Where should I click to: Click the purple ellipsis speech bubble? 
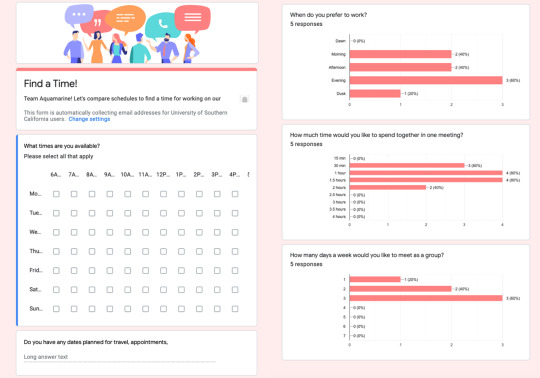click(x=79, y=15)
